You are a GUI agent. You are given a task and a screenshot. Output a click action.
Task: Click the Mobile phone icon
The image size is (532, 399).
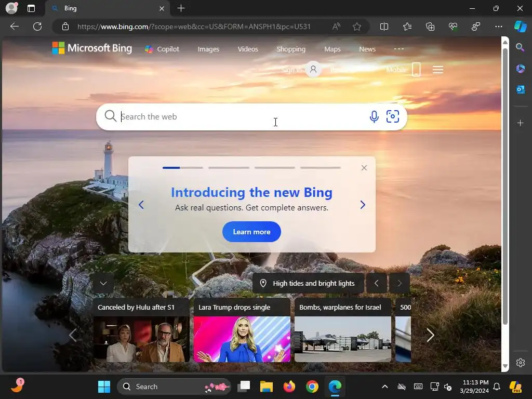coord(416,70)
